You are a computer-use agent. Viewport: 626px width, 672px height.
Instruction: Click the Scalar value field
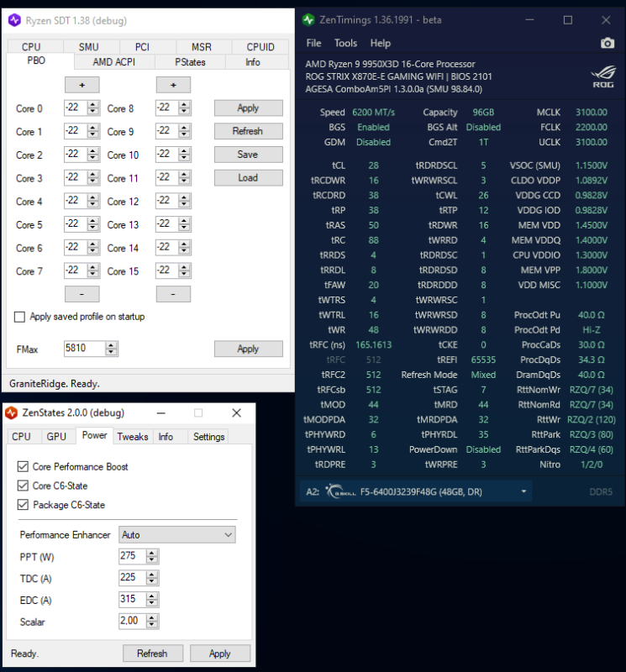[133, 621]
